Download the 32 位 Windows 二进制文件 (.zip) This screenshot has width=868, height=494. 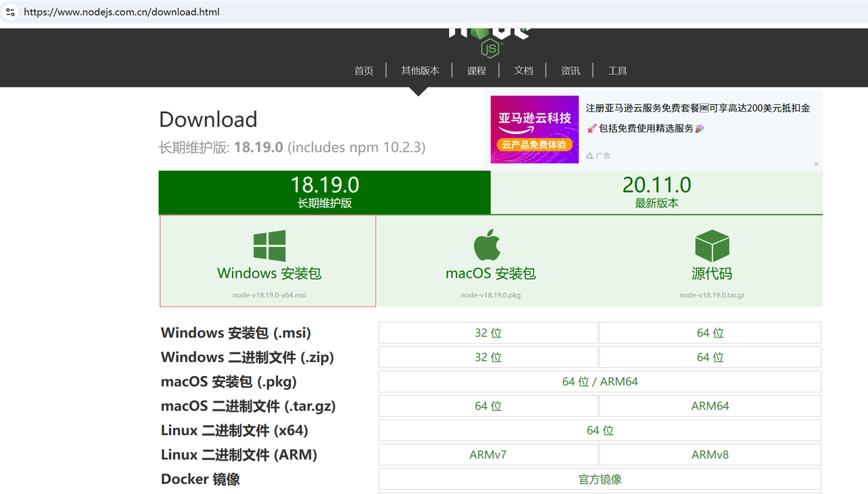tap(488, 356)
